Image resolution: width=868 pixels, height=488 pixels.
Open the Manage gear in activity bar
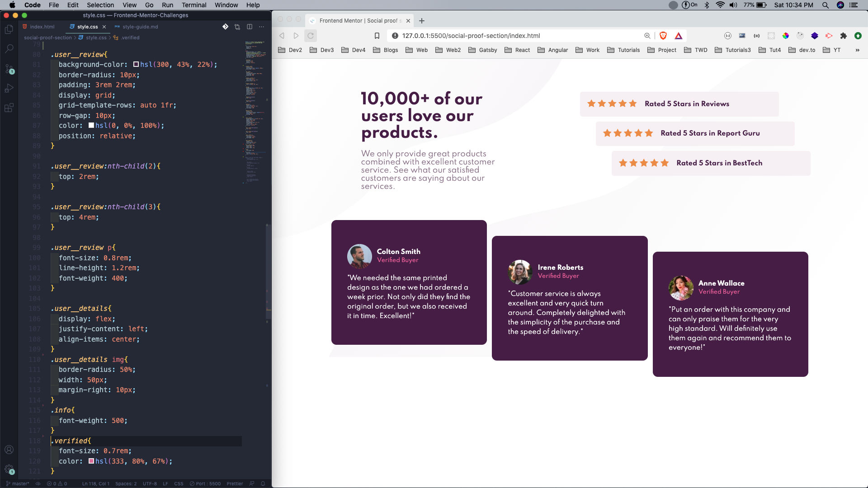point(9,469)
